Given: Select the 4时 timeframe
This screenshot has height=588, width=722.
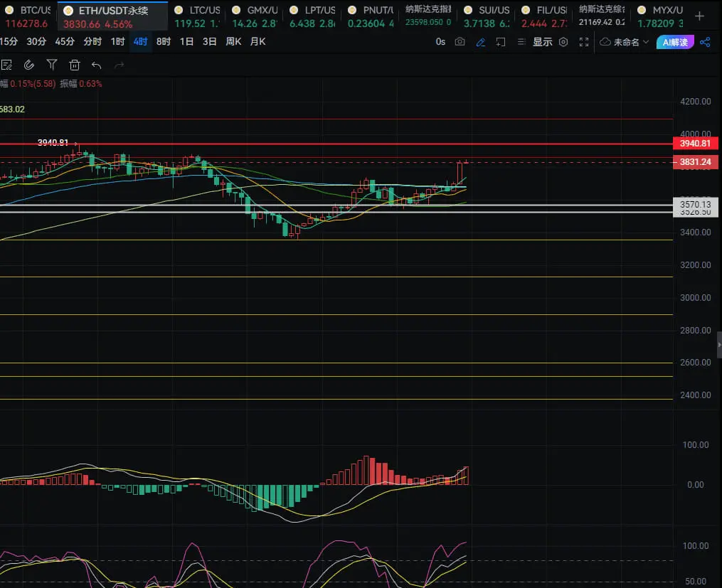Looking at the screenshot, I should click(x=140, y=41).
